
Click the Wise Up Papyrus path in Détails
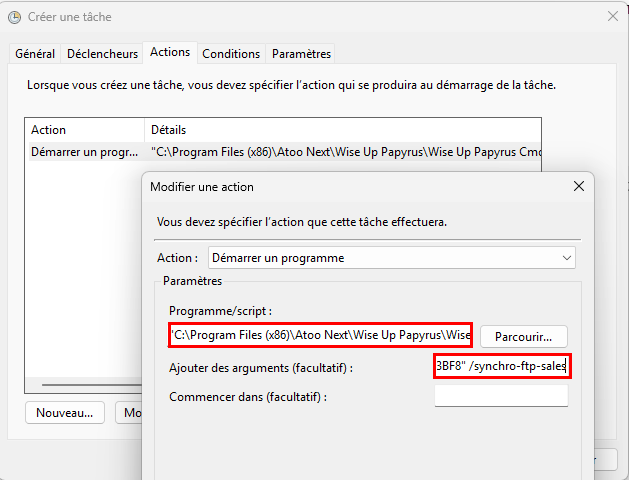344,152
